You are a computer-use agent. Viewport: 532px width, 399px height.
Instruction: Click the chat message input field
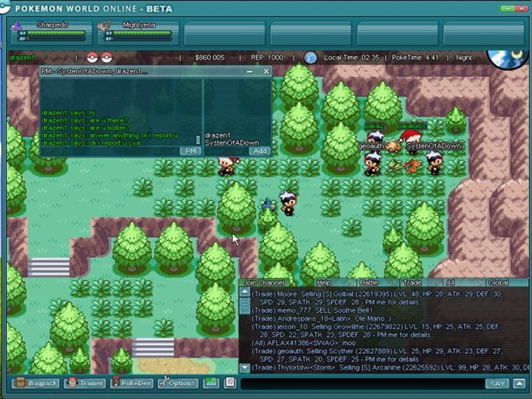click(x=362, y=383)
